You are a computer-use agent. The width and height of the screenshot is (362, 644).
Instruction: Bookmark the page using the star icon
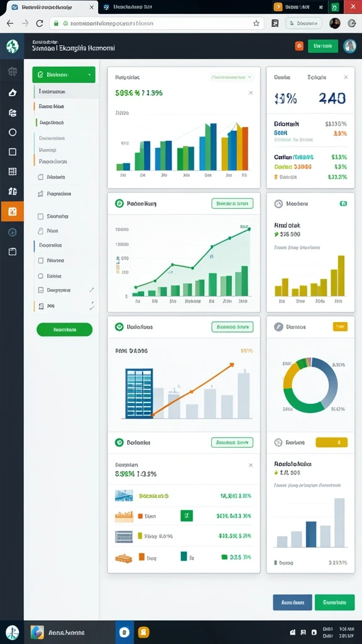pos(256,23)
